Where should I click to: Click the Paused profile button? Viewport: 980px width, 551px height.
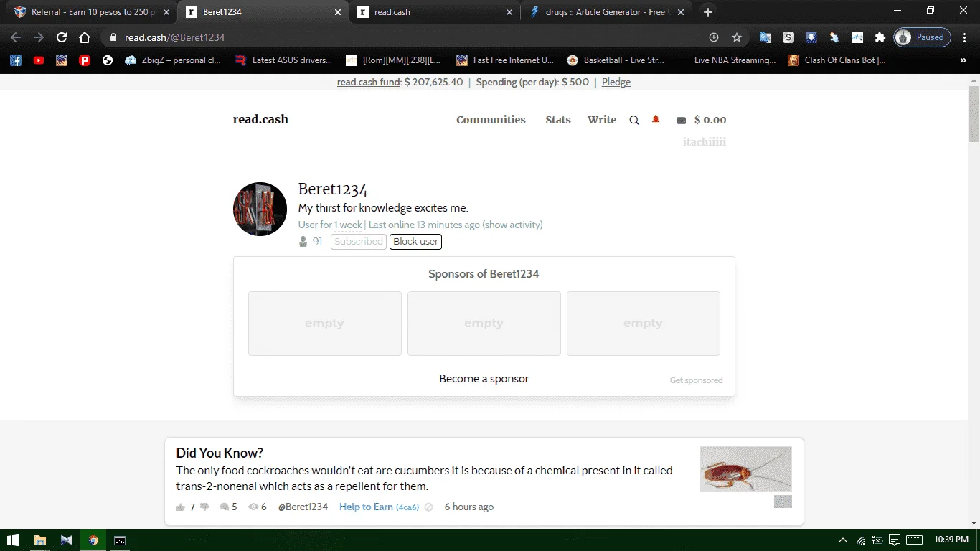point(923,37)
